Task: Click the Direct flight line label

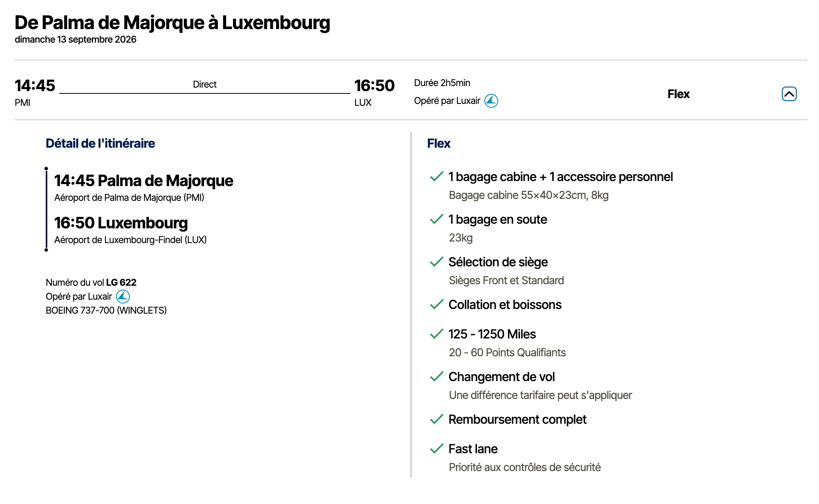Action: coord(205,85)
